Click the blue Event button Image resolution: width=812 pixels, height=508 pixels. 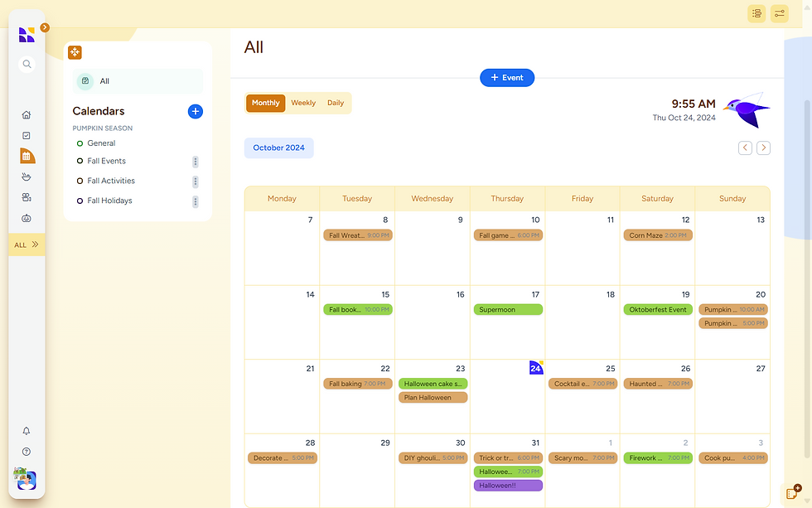(507, 78)
